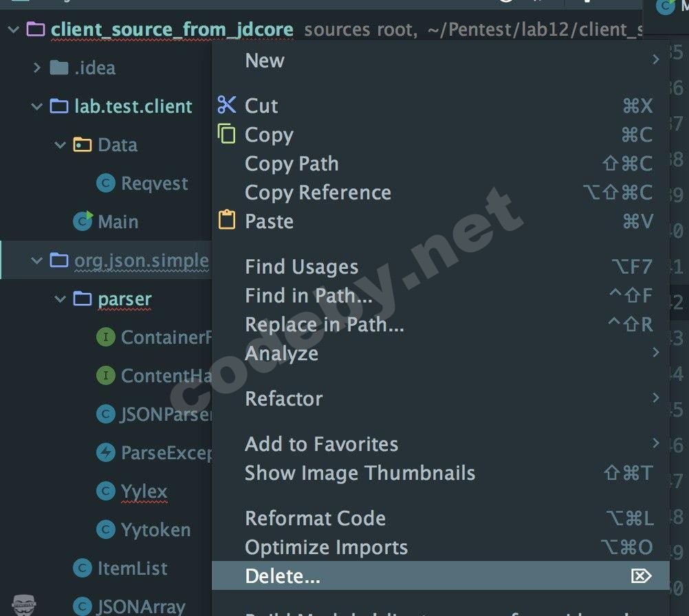
Task: Choose Copy from the context menu
Action: point(441,135)
